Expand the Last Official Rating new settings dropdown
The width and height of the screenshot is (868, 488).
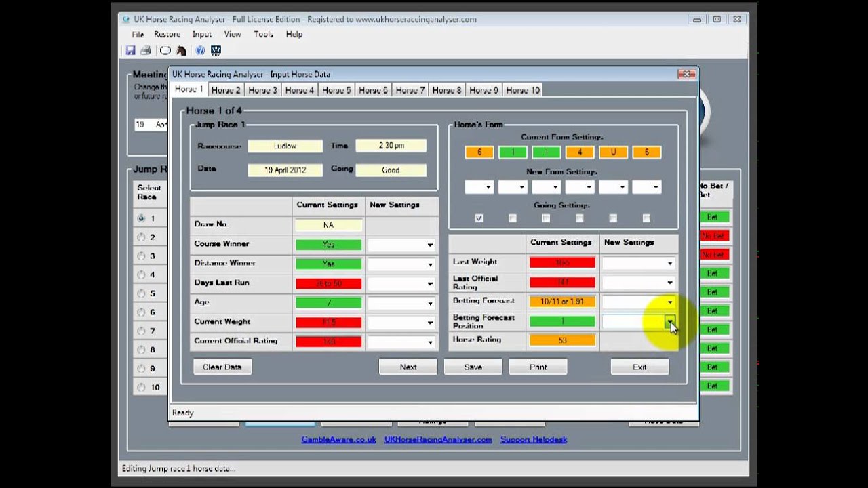coord(670,283)
